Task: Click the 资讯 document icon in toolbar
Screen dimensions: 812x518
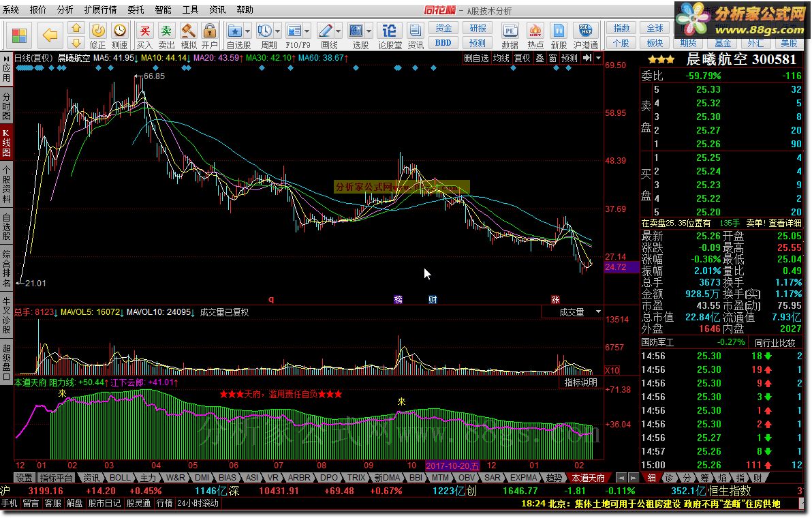Action: (416, 35)
